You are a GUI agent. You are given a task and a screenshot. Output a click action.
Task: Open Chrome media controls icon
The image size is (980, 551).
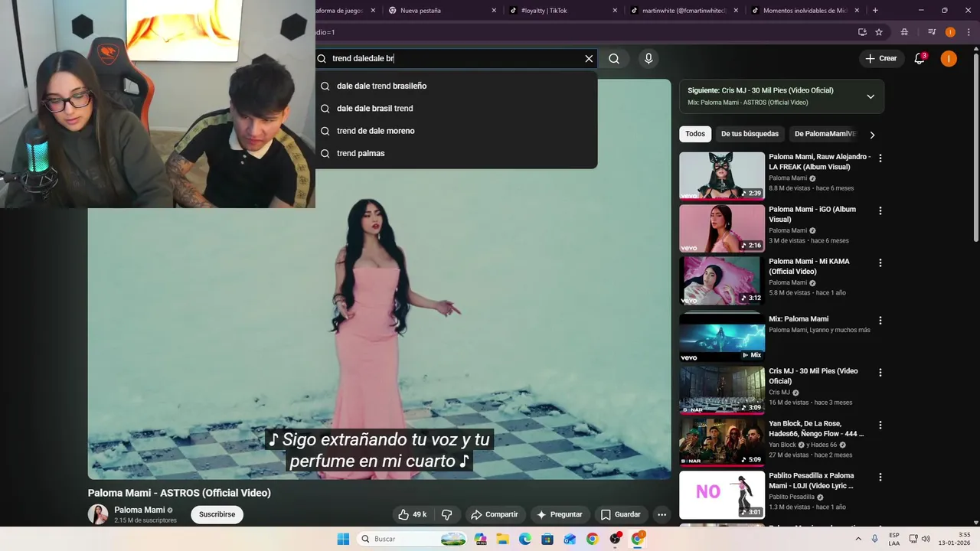[x=932, y=32]
